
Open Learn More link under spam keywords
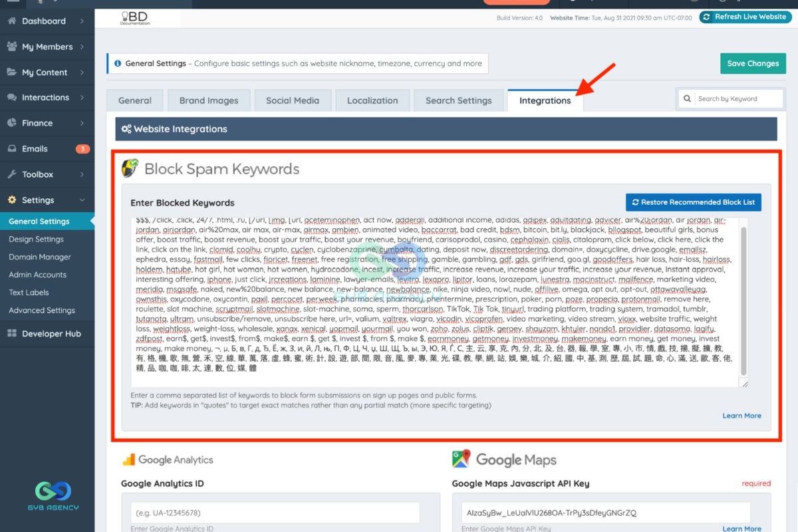742,416
